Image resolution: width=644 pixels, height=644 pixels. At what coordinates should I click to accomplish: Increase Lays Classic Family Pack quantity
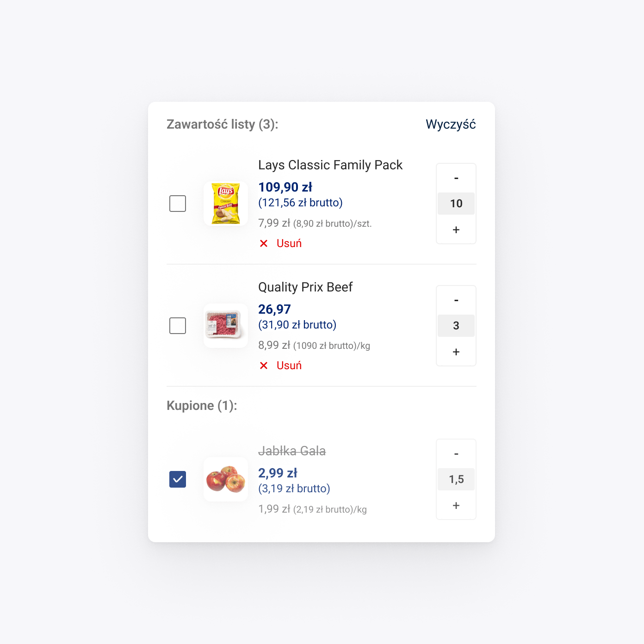click(x=456, y=229)
